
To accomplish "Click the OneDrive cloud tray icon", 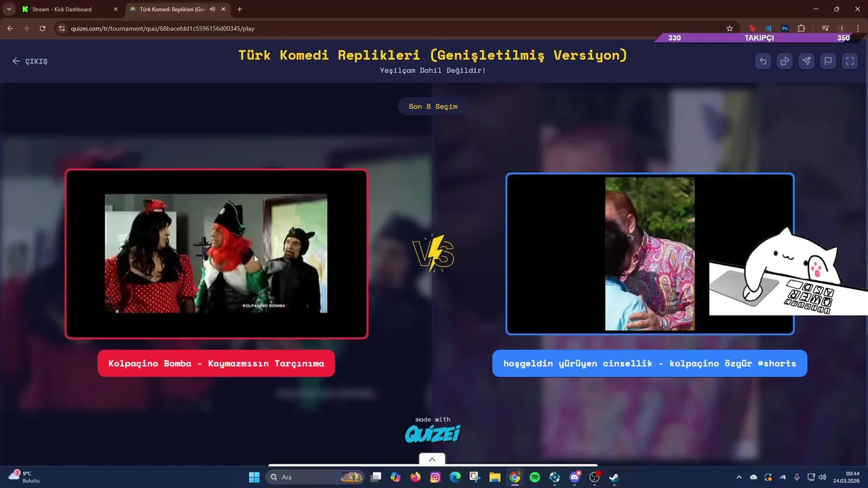I will pos(753,477).
